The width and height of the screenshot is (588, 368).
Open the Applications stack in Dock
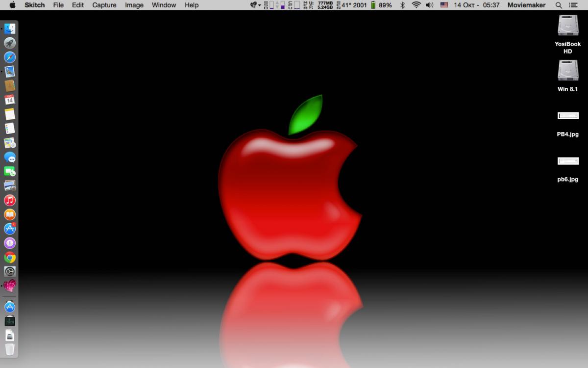(x=10, y=307)
